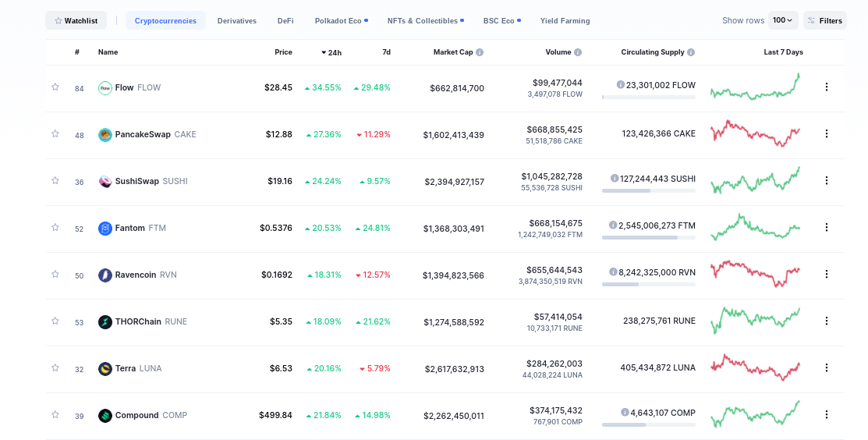868x440 pixels.
Task: Switch to the DeFi tab
Action: click(x=285, y=20)
